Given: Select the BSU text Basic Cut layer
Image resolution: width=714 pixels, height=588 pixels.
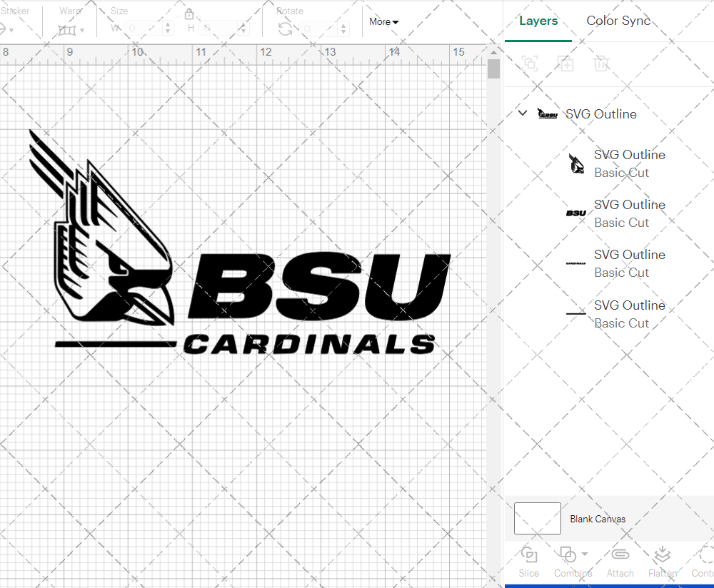Looking at the screenshot, I should pyautogui.click(x=629, y=213).
